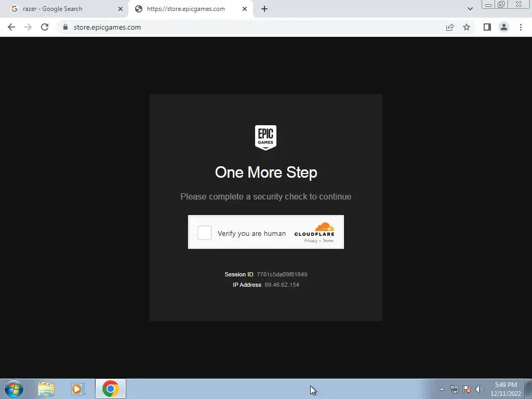Screen dimensions: 532x399
Task: Switch to the razer - Google Search tab
Action: 64,9
